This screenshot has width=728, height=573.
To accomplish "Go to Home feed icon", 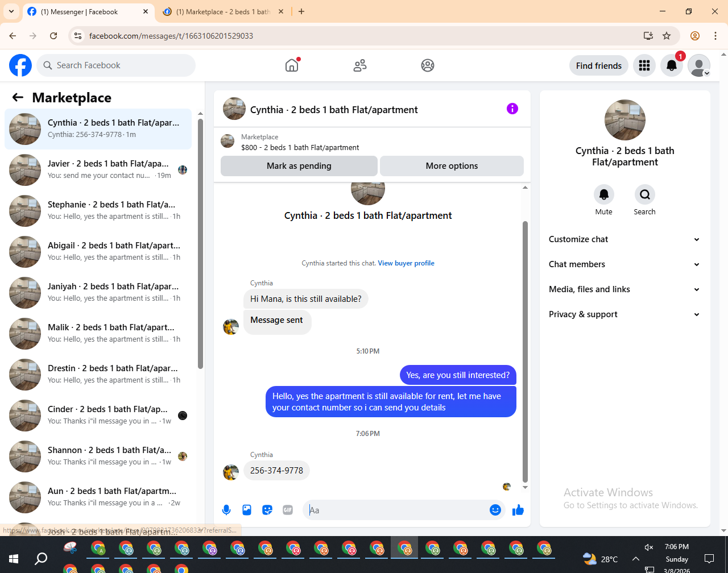I will (292, 65).
